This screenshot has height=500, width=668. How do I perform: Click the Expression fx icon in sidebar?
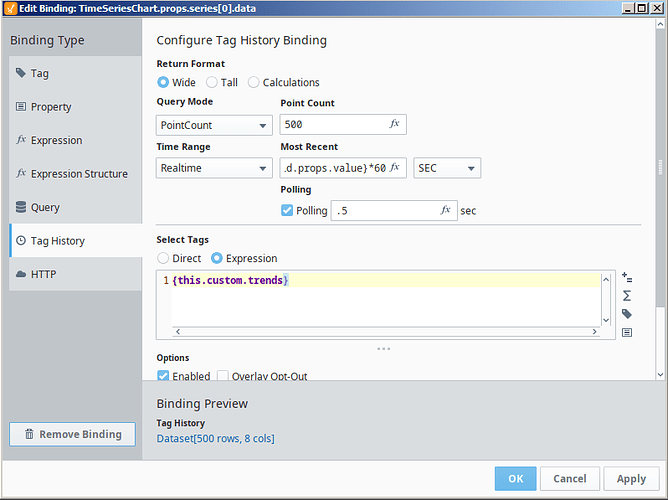(x=21, y=139)
